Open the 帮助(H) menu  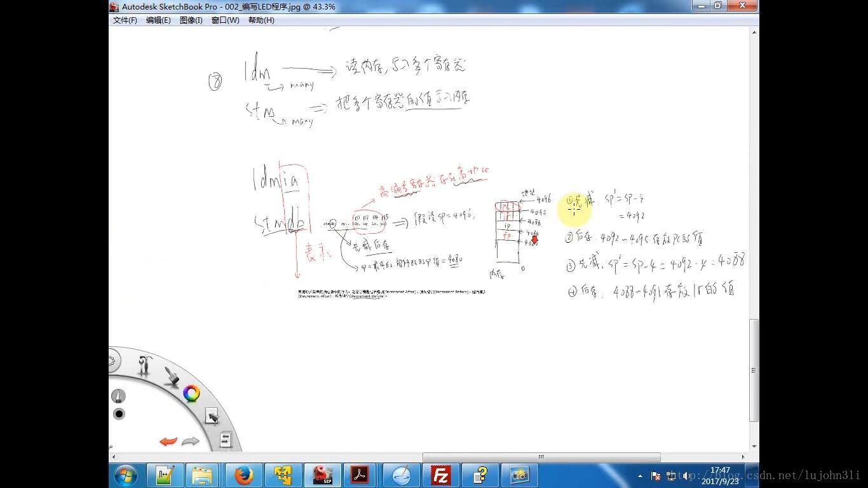click(261, 20)
